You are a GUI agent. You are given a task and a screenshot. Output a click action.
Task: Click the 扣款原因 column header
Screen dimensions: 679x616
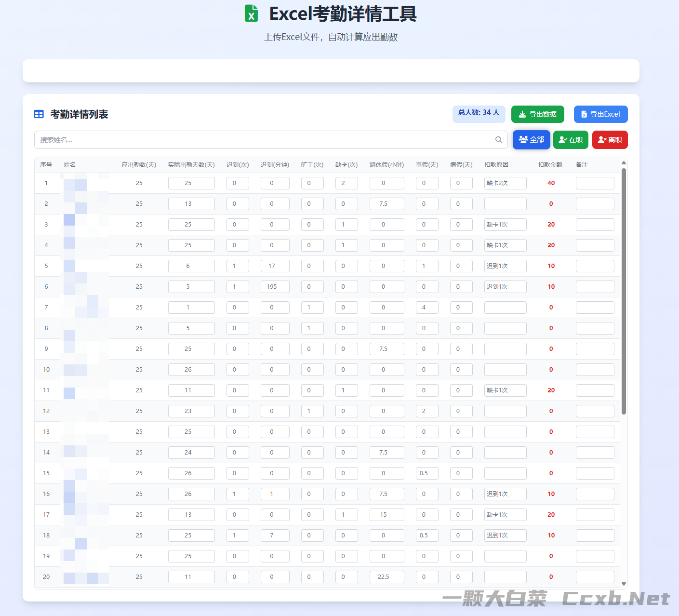496,165
